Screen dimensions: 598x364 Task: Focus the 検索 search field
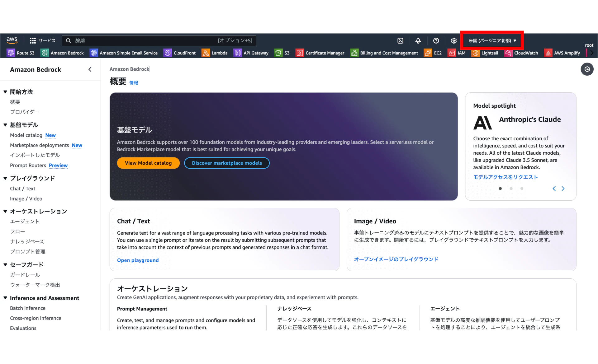[x=159, y=40]
